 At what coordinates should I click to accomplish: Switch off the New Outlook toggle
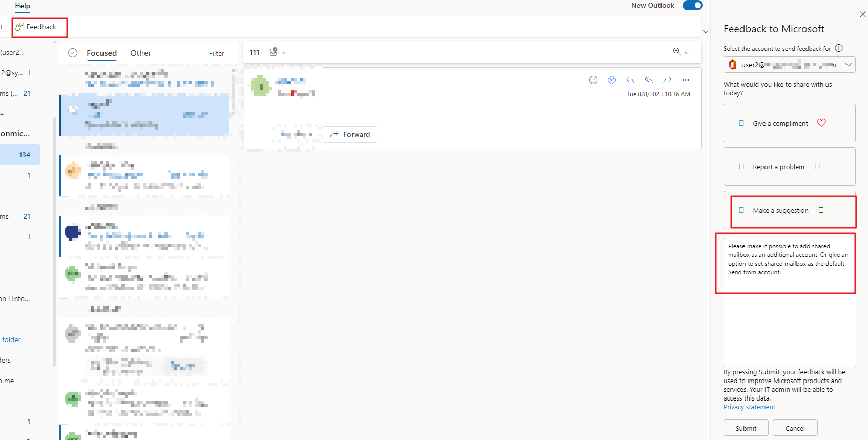pos(692,5)
